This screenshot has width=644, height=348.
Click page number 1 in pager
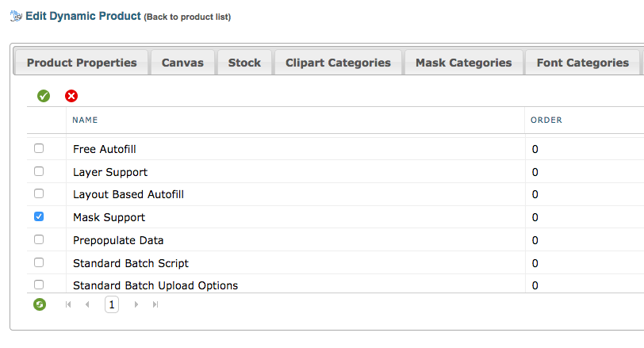(x=112, y=304)
